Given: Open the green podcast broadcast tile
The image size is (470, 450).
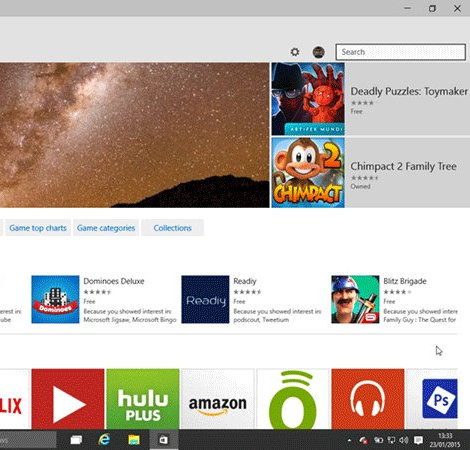Looking at the screenshot, I should (x=293, y=399).
